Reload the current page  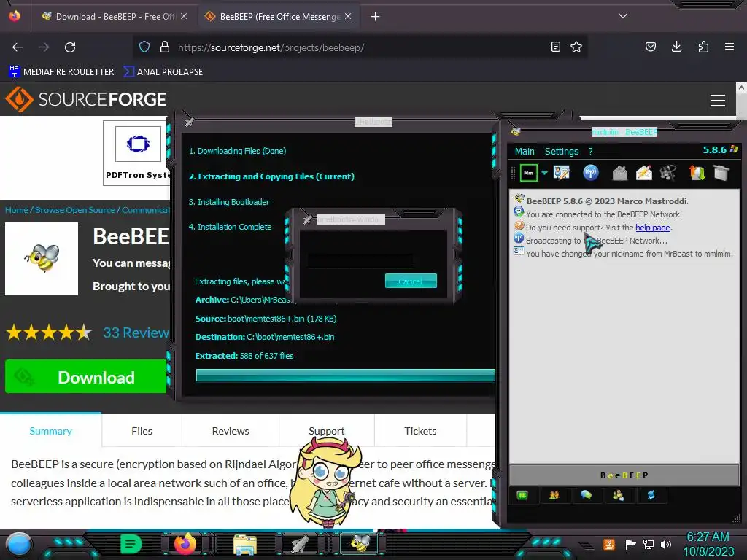coord(70,47)
